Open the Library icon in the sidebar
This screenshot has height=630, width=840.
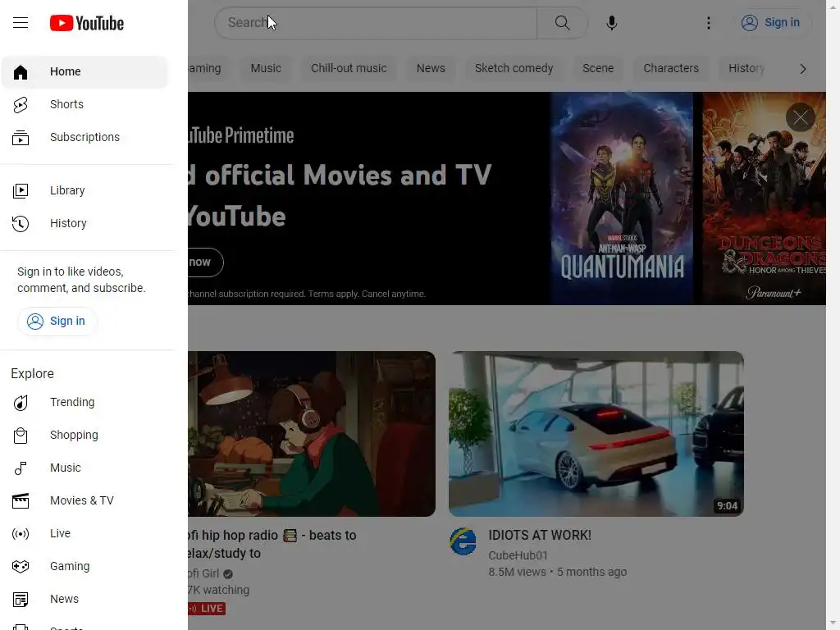(21, 190)
